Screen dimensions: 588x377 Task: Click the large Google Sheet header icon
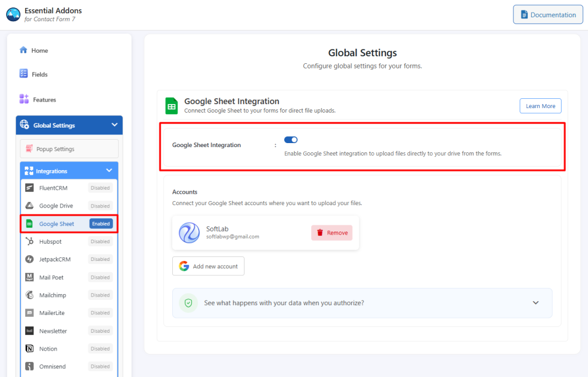pos(171,106)
